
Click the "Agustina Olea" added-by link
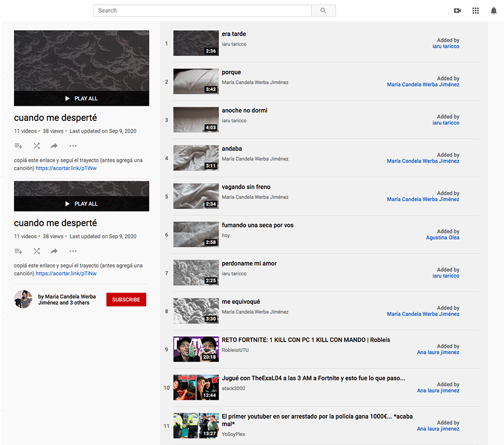pyautogui.click(x=442, y=237)
